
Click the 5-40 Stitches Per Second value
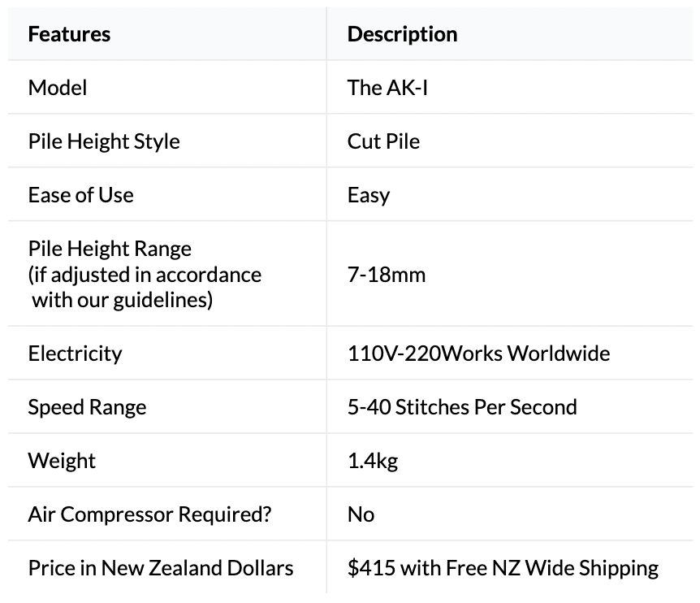462,407
